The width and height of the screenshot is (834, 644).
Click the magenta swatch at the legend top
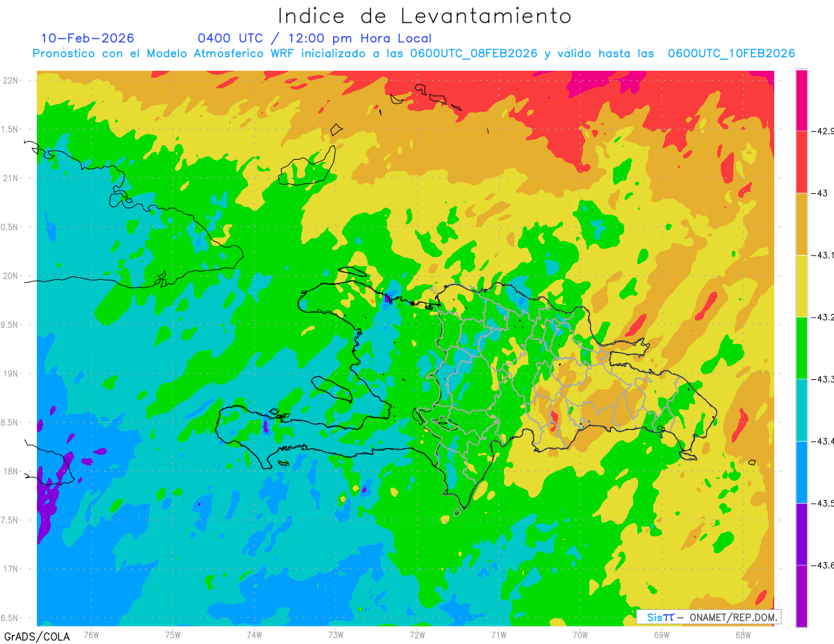801,100
